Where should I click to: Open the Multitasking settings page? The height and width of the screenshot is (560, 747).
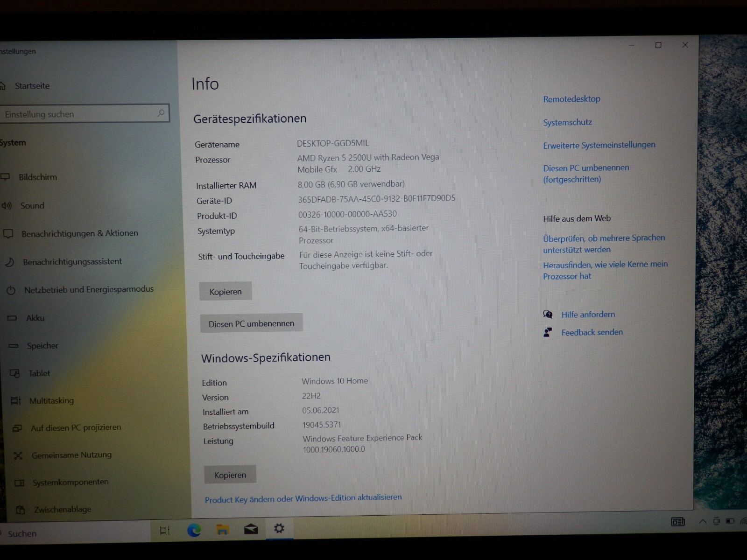[51, 401]
